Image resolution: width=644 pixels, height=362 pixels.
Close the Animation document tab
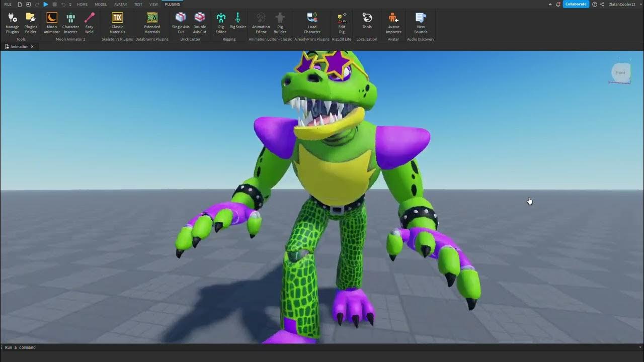click(32, 46)
